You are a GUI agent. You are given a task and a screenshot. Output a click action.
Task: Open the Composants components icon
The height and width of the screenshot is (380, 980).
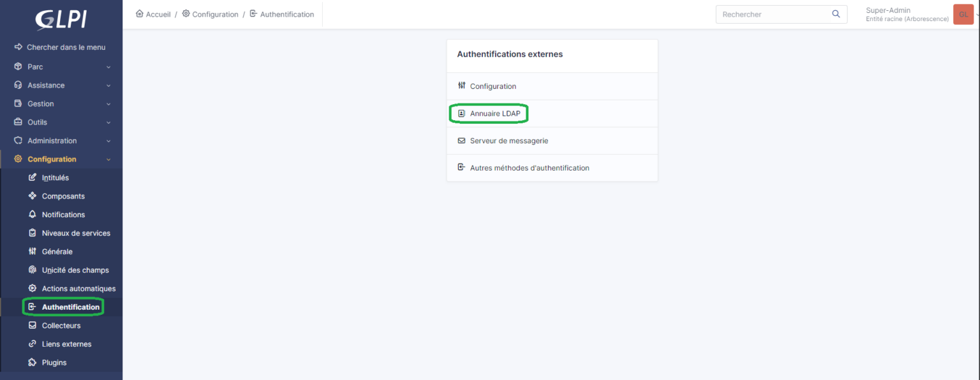click(x=33, y=195)
